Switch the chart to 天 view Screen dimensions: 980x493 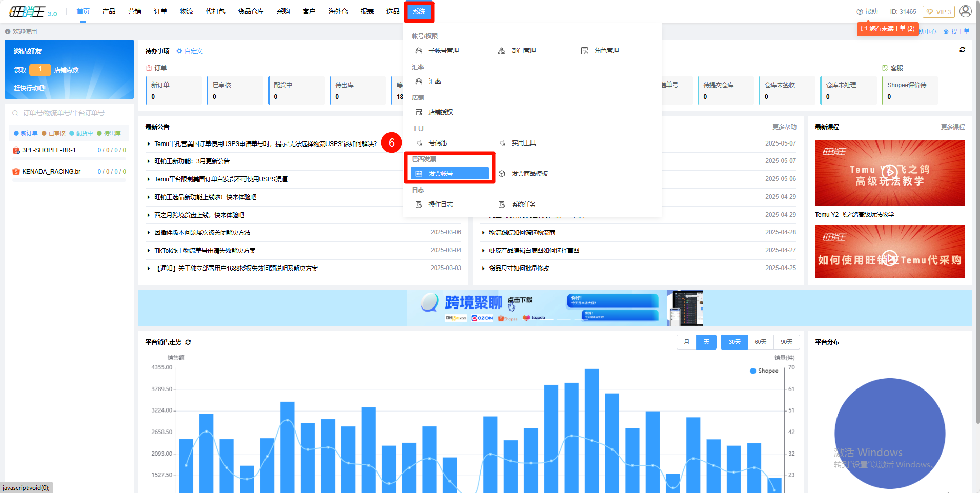point(706,342)
